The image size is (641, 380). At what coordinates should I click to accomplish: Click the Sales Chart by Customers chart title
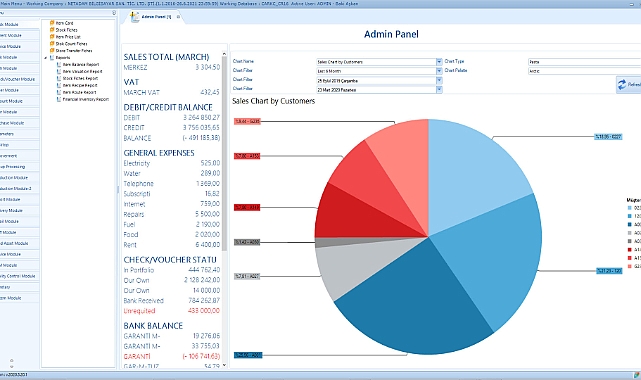tap(273, 101)
